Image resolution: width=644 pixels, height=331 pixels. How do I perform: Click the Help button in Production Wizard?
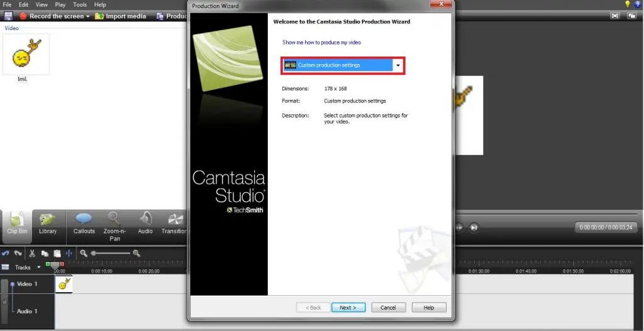[x=429, y=307]
